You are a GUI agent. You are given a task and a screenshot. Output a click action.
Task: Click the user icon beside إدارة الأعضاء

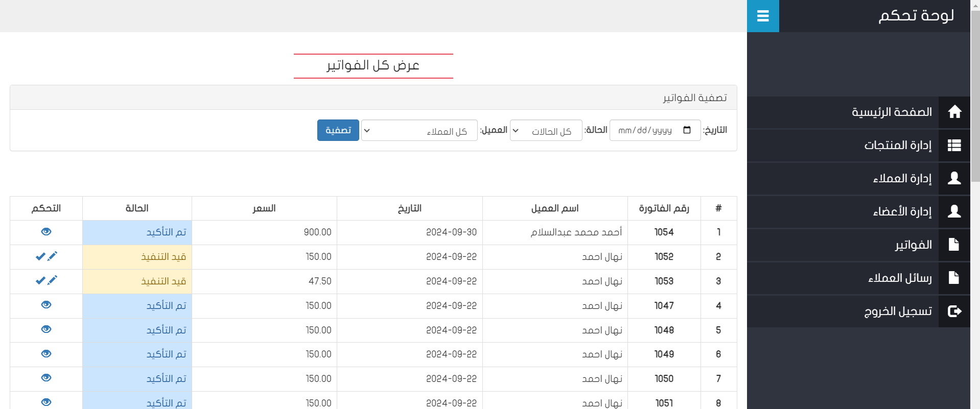click(954, 211)
